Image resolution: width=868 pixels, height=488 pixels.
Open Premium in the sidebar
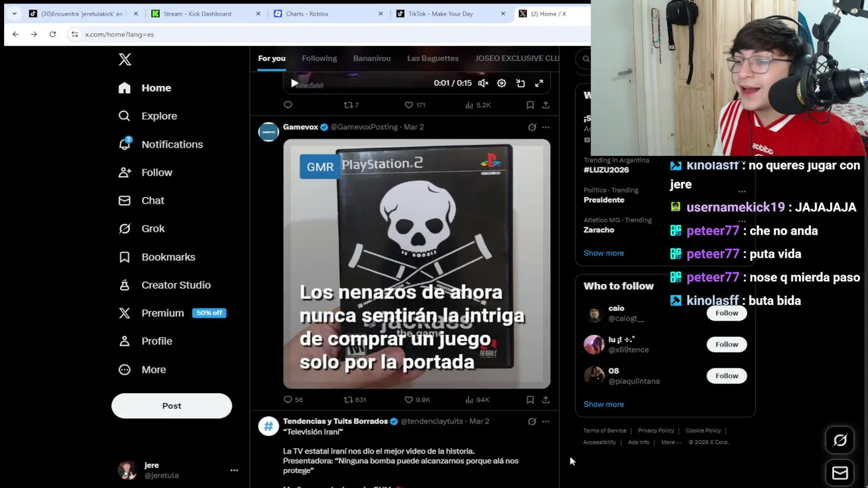click(172, 313)
